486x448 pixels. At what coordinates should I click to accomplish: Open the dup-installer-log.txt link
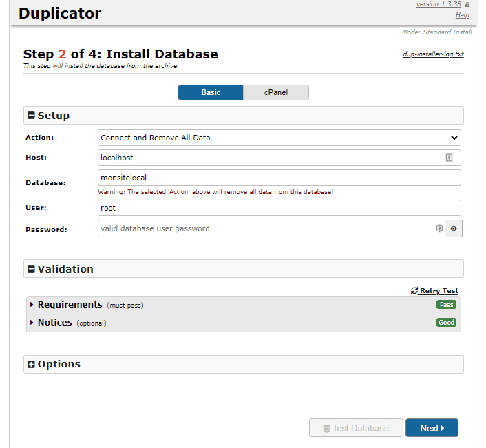[433, 54]
